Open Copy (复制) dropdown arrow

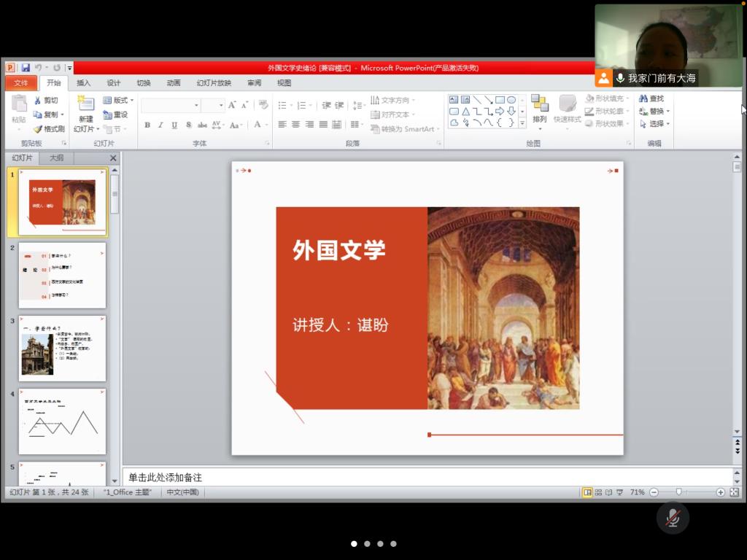click(63, 114)
